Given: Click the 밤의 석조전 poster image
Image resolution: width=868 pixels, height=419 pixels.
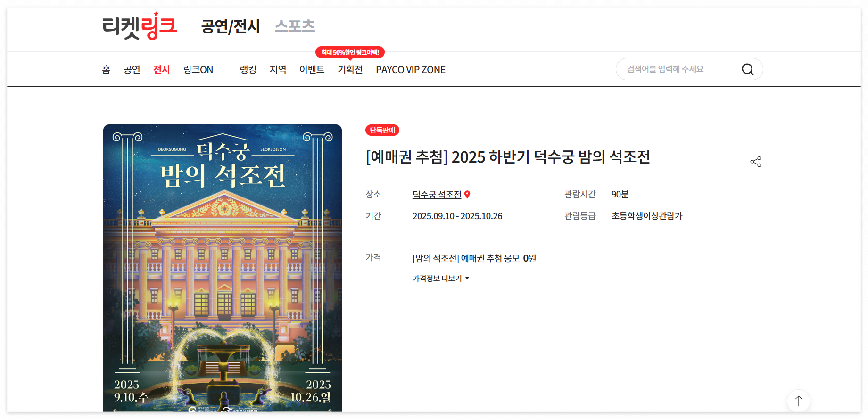Looking at the screenshot, I should 223,268.
